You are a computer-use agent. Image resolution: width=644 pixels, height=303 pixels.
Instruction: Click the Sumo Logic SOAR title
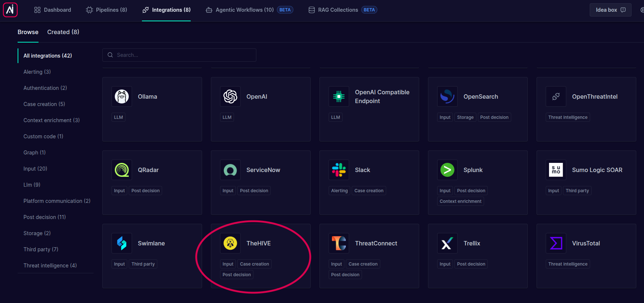(x=597, y=170)
